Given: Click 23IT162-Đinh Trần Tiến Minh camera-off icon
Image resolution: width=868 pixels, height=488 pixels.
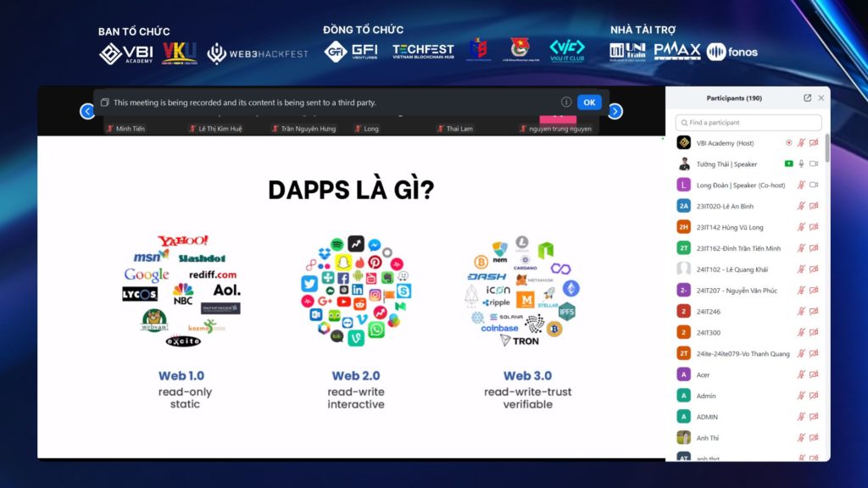Looking at the screenshot, I should [x=814, y=248].
